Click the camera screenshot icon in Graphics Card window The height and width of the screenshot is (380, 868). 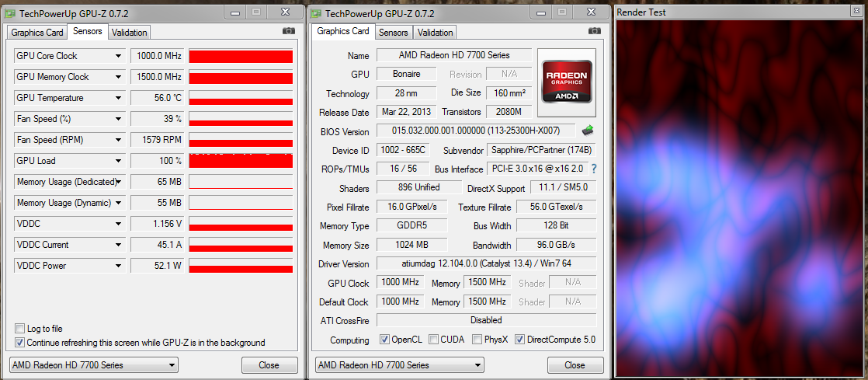click(x=594, y=31)
